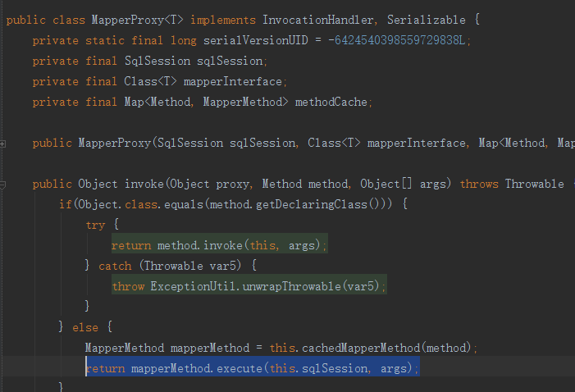Click the Throwable type after throws

coord(535,184)
